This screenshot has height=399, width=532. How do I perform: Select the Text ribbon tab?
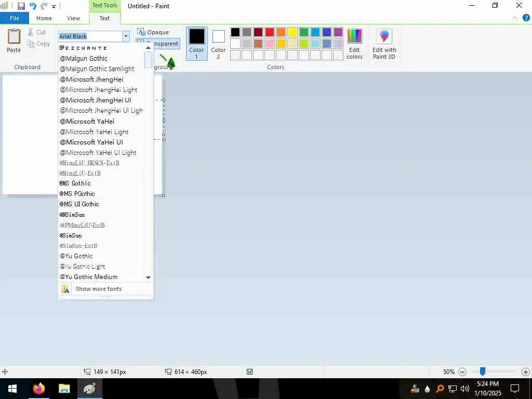[104, 18]
